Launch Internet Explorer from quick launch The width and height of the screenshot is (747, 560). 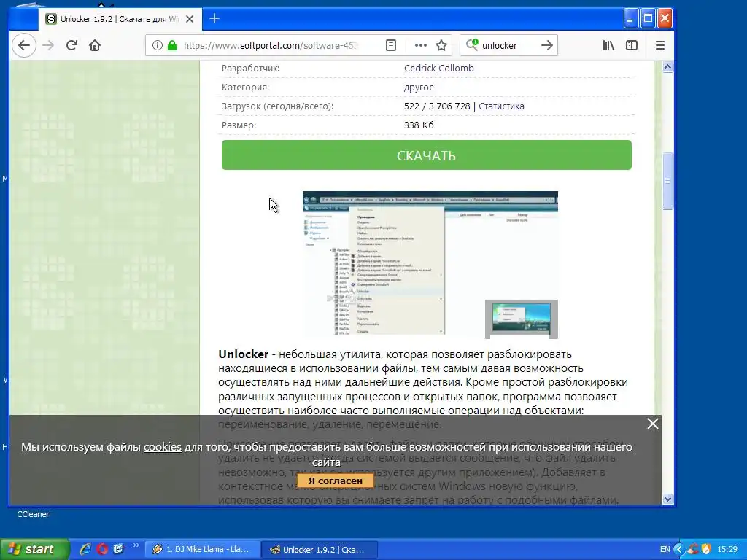coord(85,549)
